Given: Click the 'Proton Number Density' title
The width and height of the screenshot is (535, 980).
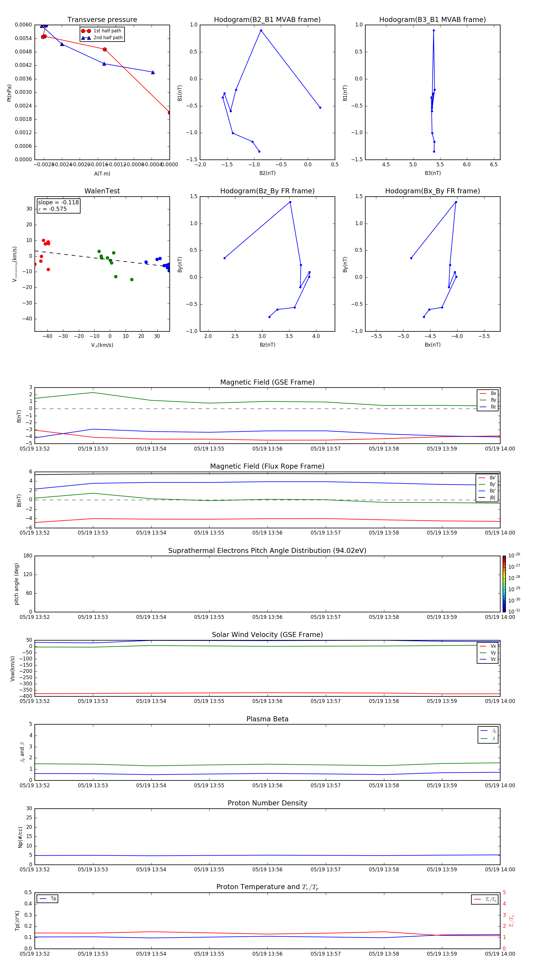Looking at the screenshot, I should click(267, 803).
